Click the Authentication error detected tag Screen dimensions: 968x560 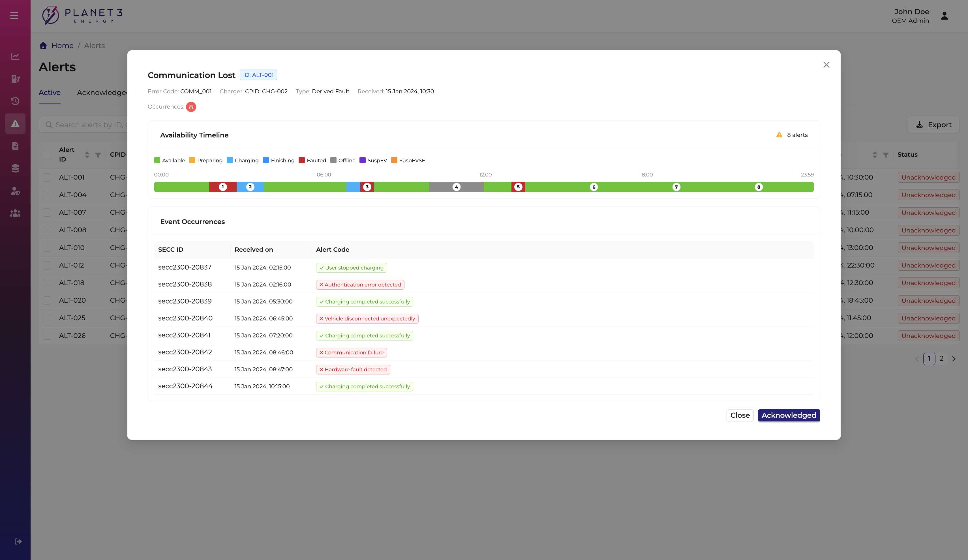(360, 285)
